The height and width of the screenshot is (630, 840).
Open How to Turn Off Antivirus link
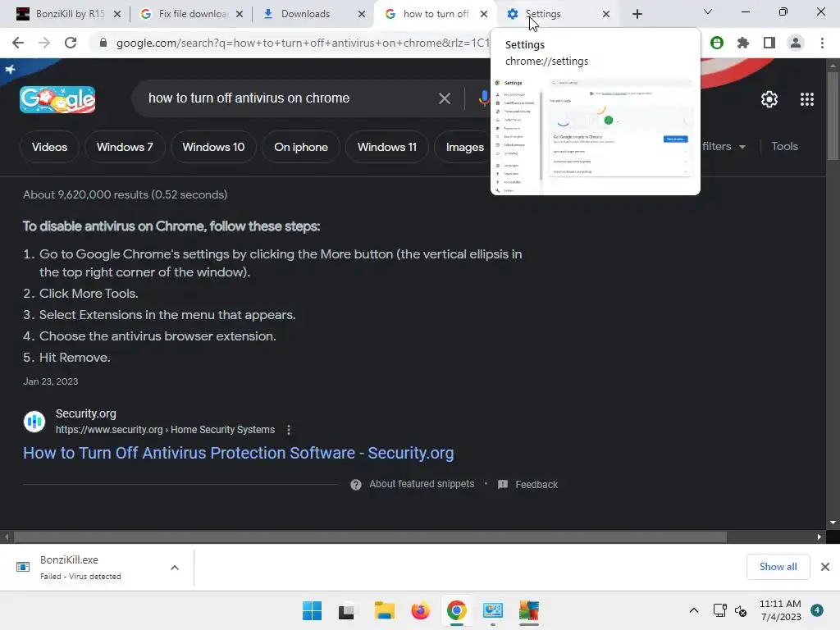[x=239, y=453]
